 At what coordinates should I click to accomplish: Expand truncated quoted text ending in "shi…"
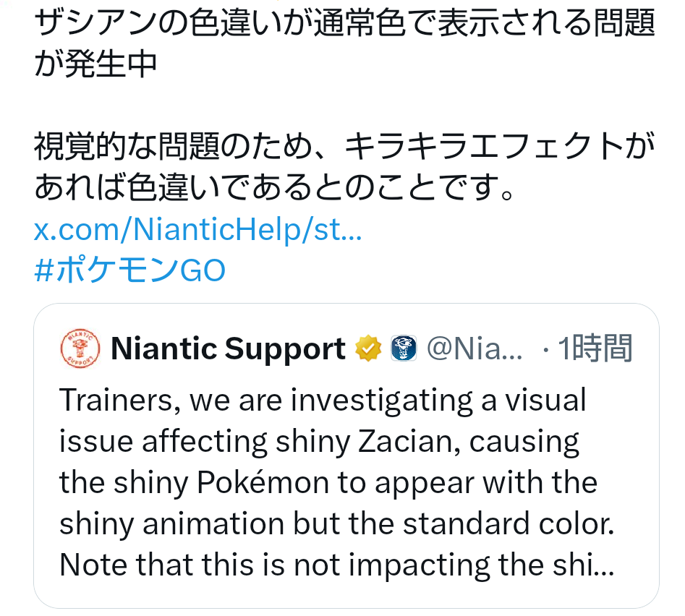click(x=593, y=565)
